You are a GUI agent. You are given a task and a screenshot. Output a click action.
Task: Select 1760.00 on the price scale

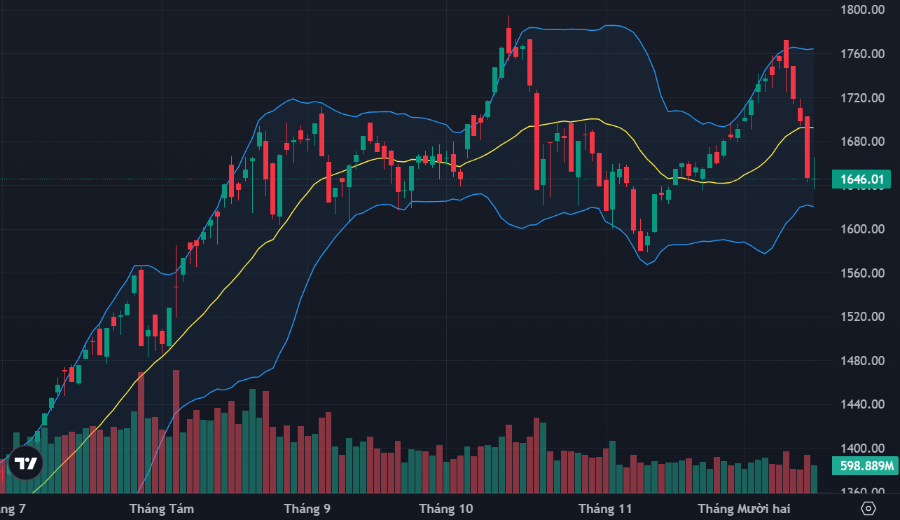(x=862, y=54)
